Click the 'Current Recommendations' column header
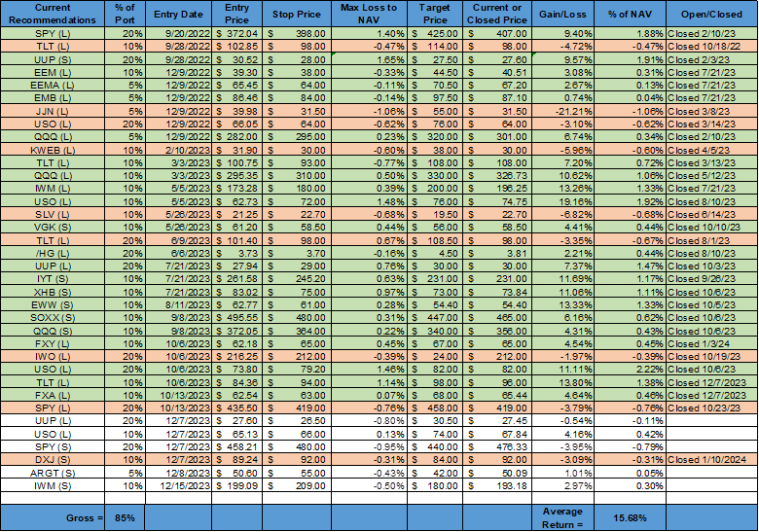This screenshot has width=759, height=532. [x=53, y=14]
